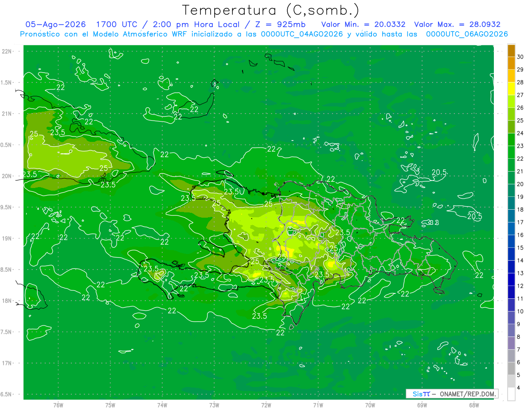Pick the white colorbar swatch below 4
Image resolution: width=532 pixels, height=411 pixels.
(511, 394)
